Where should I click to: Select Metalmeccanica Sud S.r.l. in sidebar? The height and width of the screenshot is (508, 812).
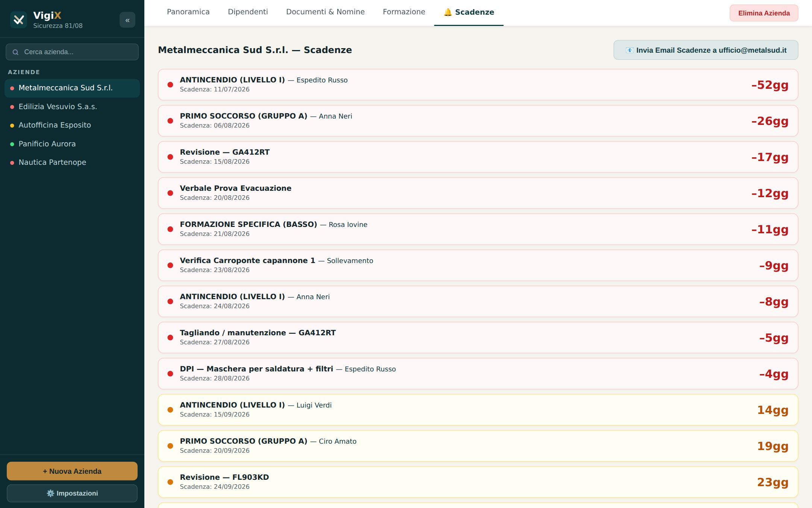[72, 88]
